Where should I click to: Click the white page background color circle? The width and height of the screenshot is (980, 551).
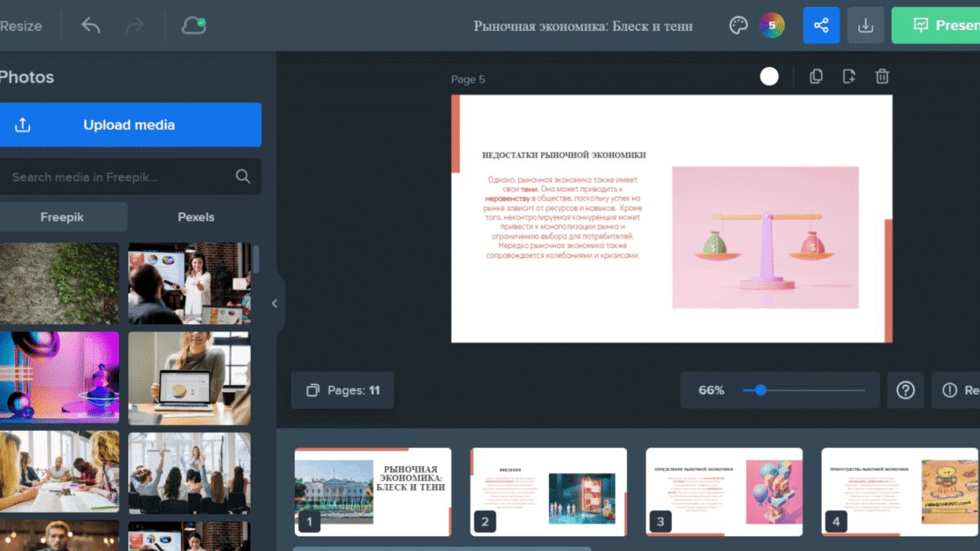click(x=768, y=77)
